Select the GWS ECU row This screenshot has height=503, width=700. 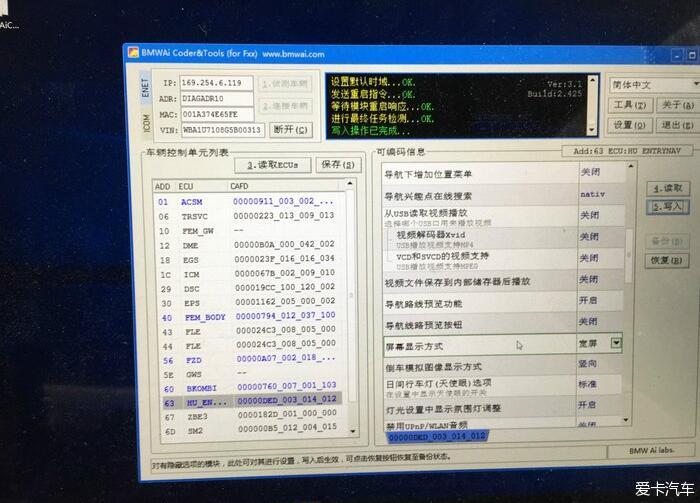pos(253,374)
